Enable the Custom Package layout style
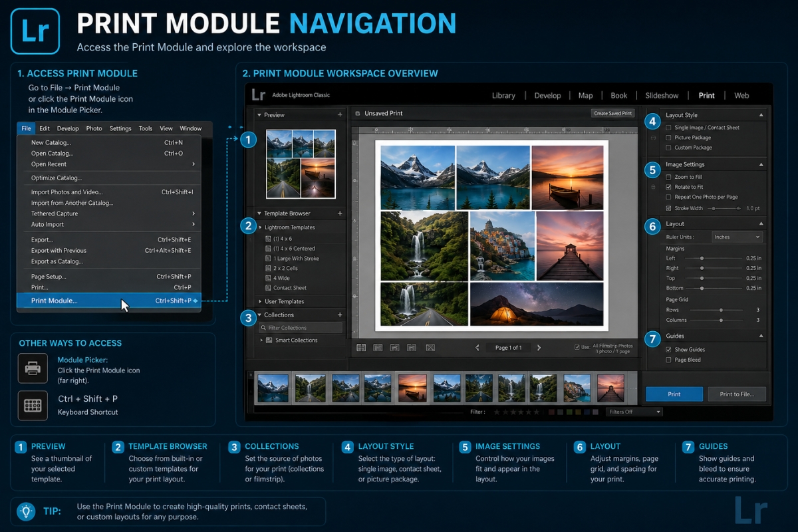Image resolution: width=798 pixels, height=532 pixels. coord(668,147)
